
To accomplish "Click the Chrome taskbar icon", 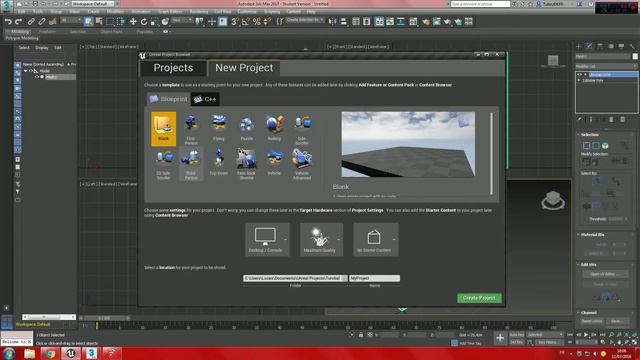I will point(50,353).
